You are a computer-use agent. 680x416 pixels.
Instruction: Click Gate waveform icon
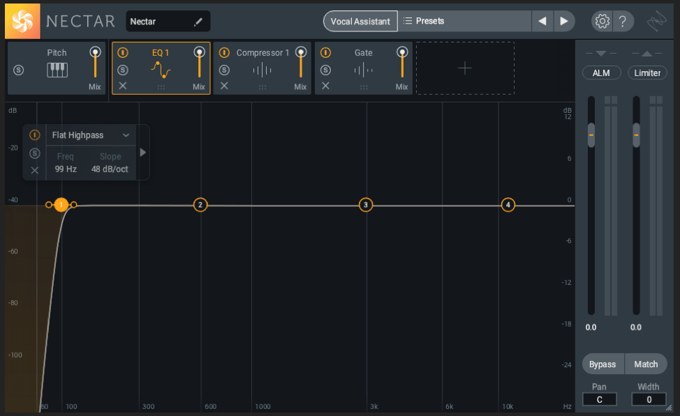(363, 70)
